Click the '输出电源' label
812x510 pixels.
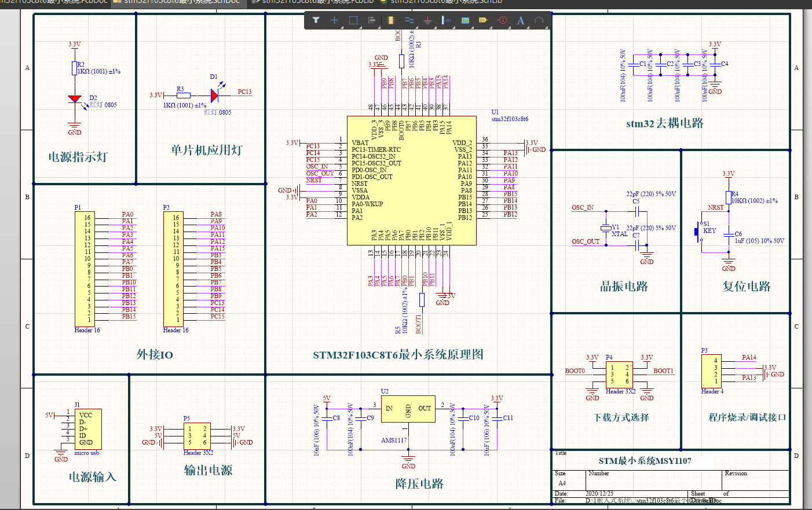[208, 470]
